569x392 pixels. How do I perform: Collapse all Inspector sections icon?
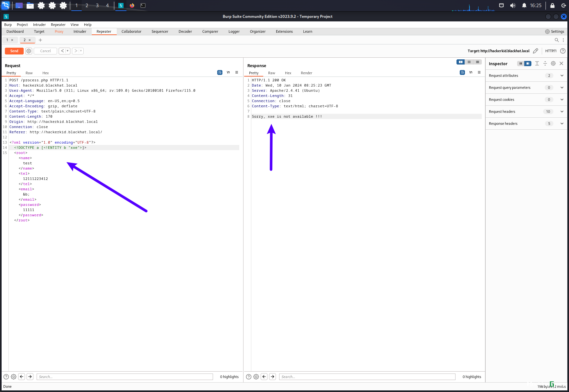pyautogui.click(x=545, y=64)
